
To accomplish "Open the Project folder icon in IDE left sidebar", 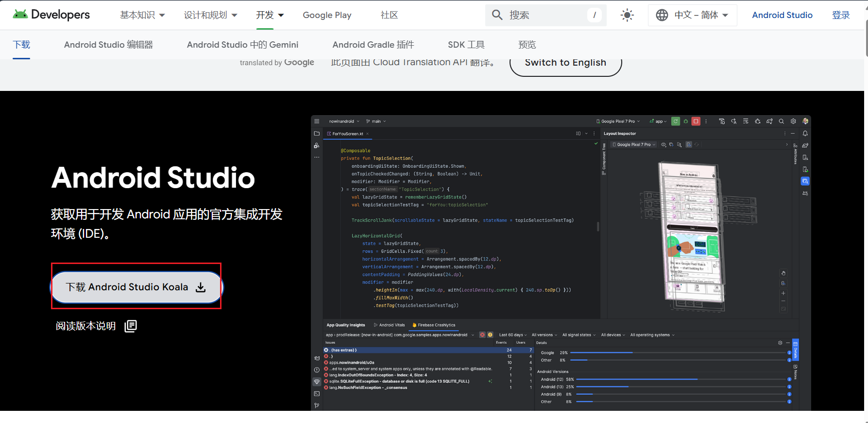I will point(317,133).
